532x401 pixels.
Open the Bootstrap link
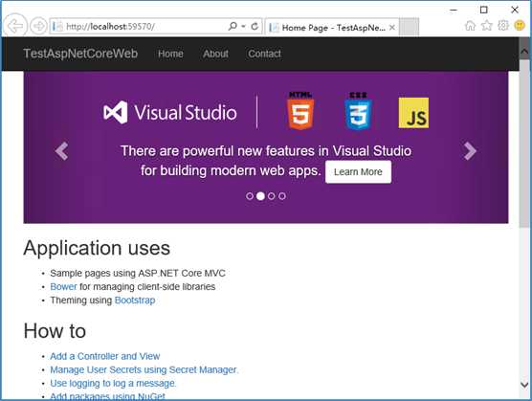click(x=135, y=301)
